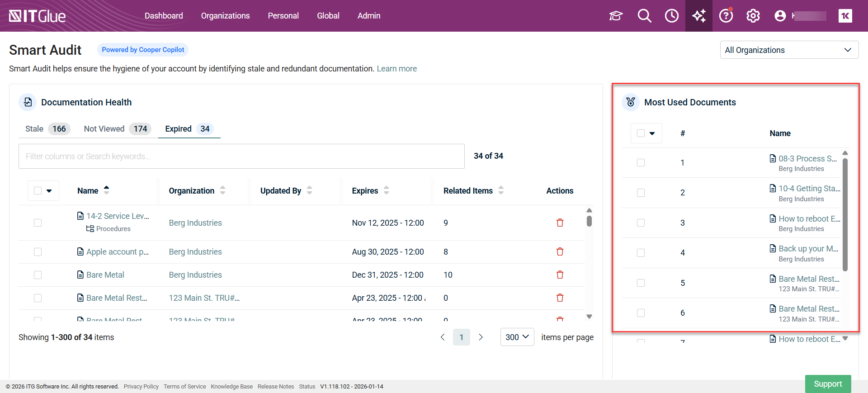The image size is (868, 393).
Task: Open recent history clock icon
Action: [x=671, y=16]
